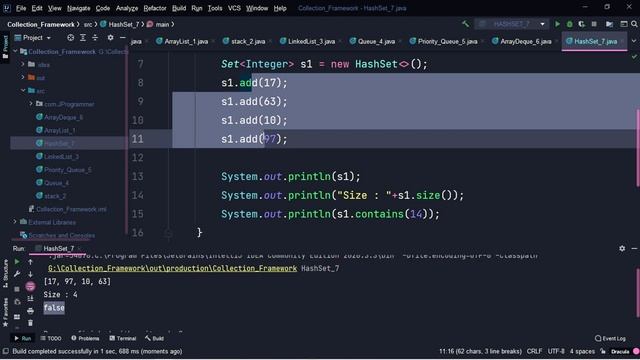
Task: Click UTF-8 encoding in status bar
Action: point(556,351)
